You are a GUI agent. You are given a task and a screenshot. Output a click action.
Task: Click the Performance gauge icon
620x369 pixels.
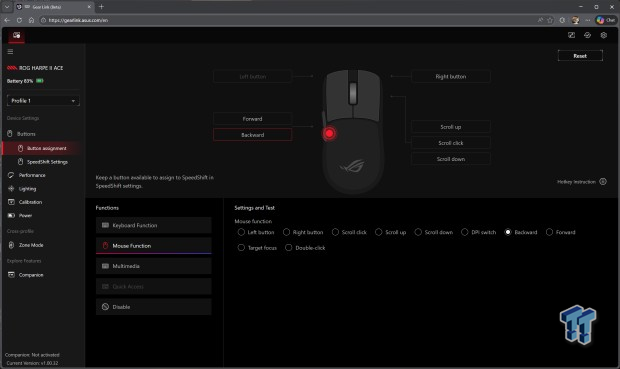(x=11, y=175)
